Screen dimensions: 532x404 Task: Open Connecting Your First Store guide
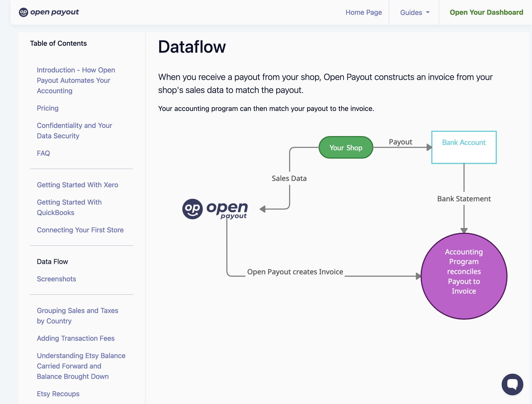click(80, 230)
